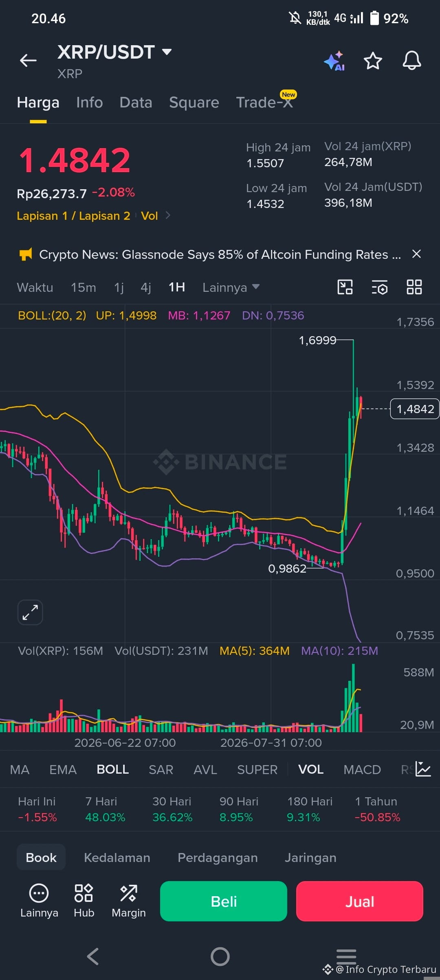This screenshot has width=440, height=980.
Task: Add XRP/USDT to favorites with star icon
Action: coord(373,61)
